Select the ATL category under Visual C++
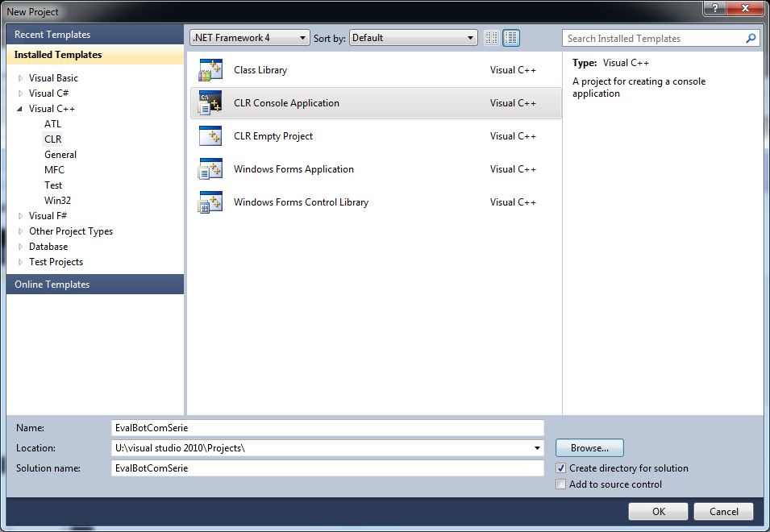The width and height of the screenshot is (770, 532). coord(52,124)
